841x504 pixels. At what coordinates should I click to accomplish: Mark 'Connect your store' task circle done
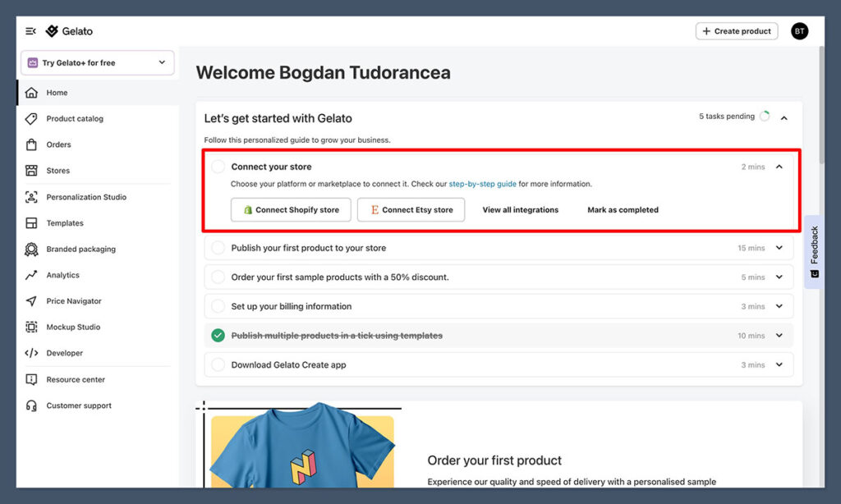pyautogui.click(x=218, y=167)
